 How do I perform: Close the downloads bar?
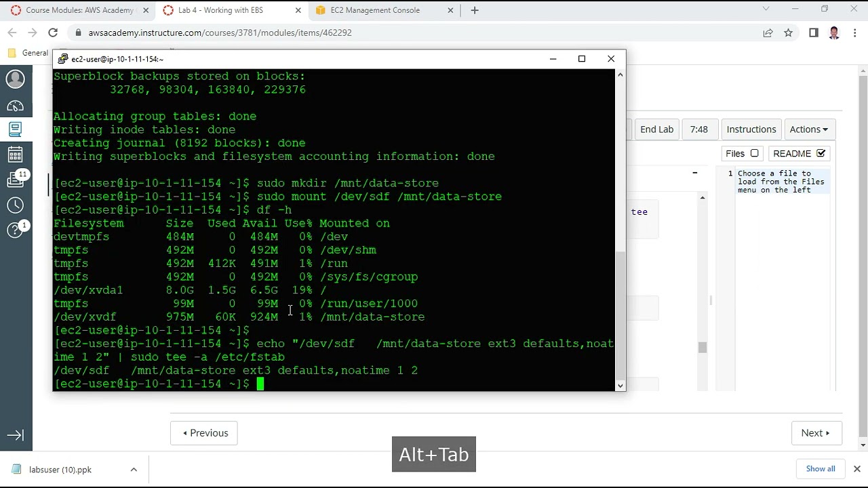click(x=856, y=468)
